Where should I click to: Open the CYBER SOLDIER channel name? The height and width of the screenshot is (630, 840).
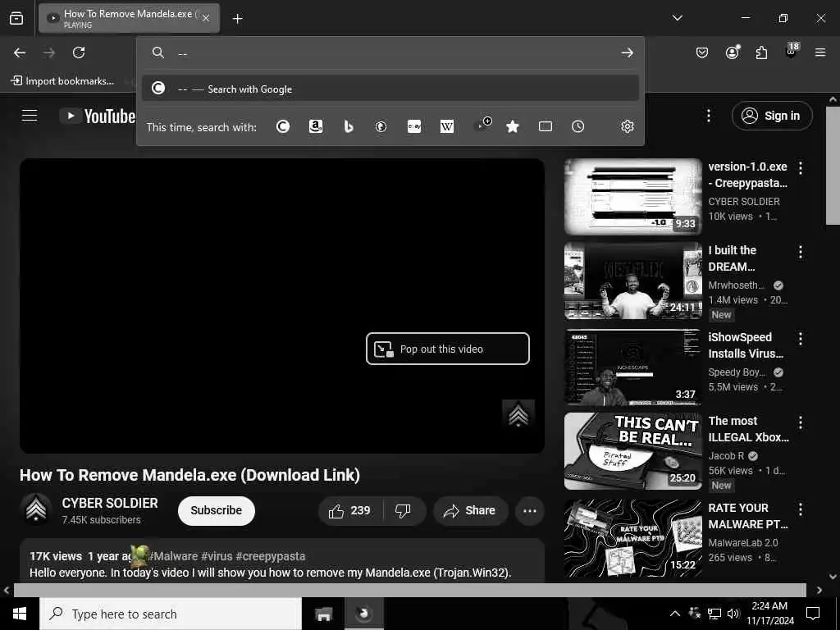coord(110,503)
